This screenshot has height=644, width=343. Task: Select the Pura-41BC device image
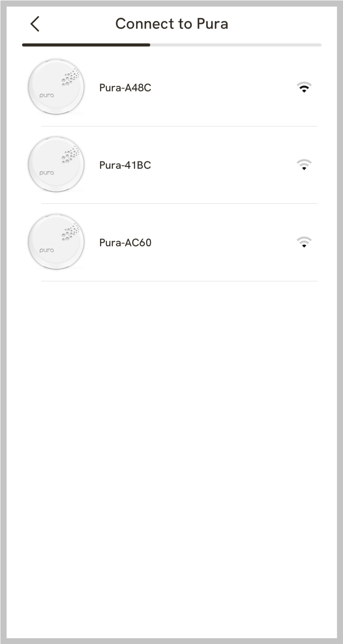(x=56, y=165)
